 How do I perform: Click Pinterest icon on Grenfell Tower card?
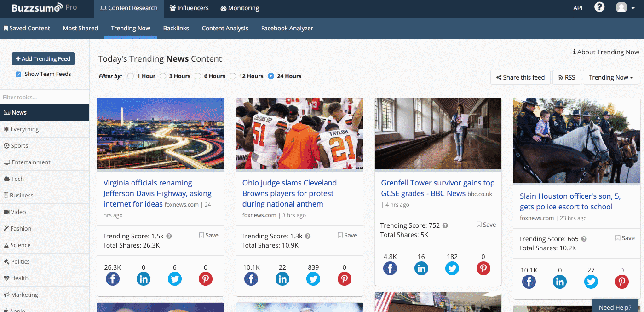click(x=483, y=268)
